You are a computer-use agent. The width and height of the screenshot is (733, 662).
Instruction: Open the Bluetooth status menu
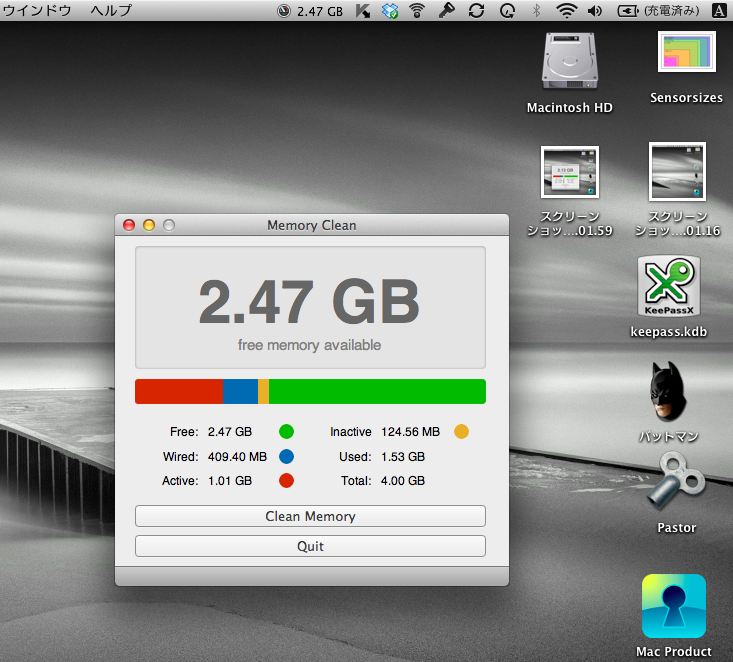click(x=537, y=10)
